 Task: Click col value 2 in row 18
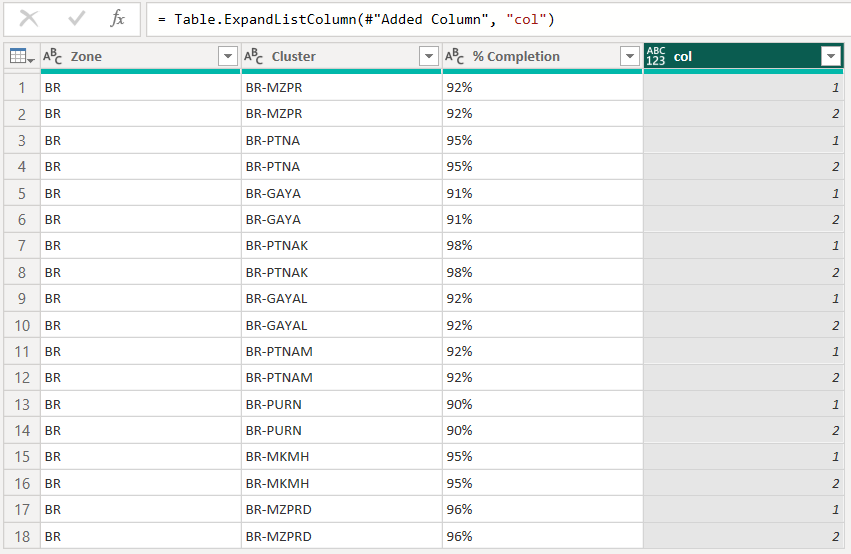pos(744,536)
